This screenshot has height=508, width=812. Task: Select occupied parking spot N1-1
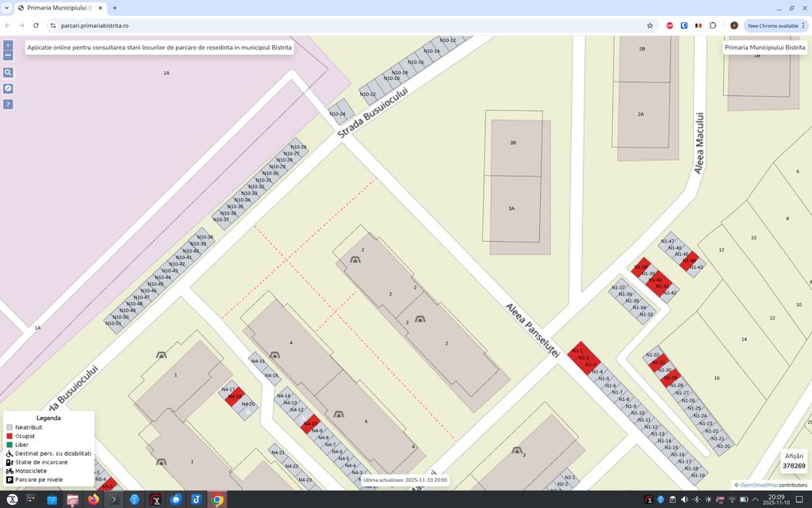[576, 351]
